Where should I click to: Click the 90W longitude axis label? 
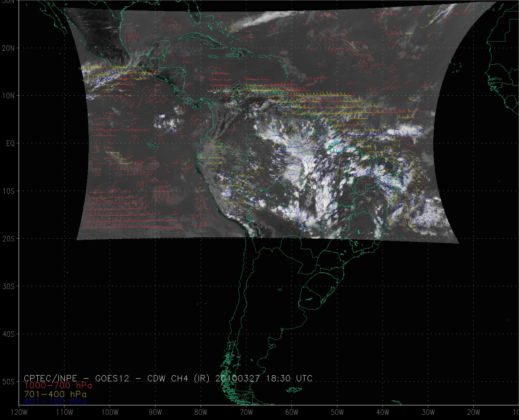pos(155,412)
